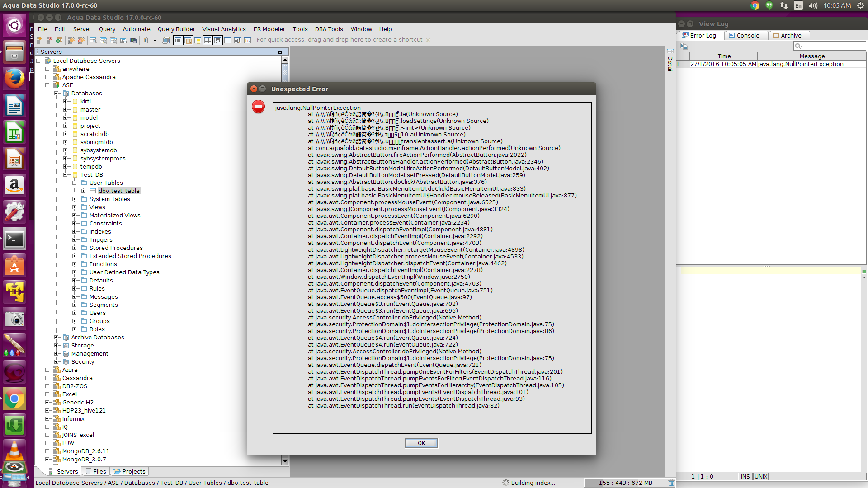Collapse the Test_DB database node

point(66,174)
